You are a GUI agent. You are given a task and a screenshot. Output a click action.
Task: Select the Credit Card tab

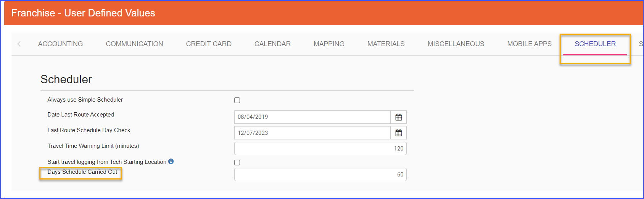click(x=209, y=44)
